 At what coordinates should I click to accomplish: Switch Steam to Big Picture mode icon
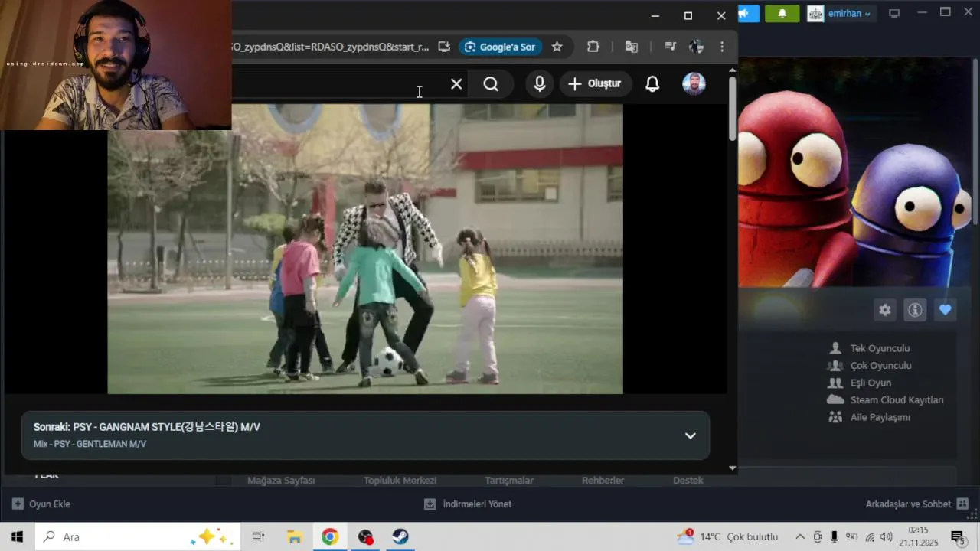coord(894,13)
